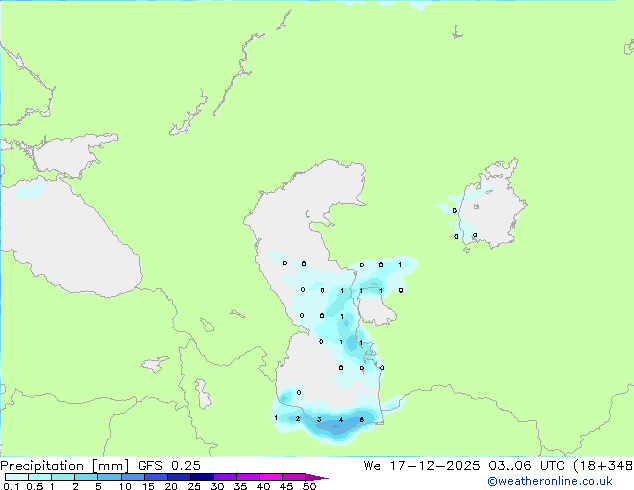Click the 25–30 mm dark blue swatch
634x490 pixels.
201,477
